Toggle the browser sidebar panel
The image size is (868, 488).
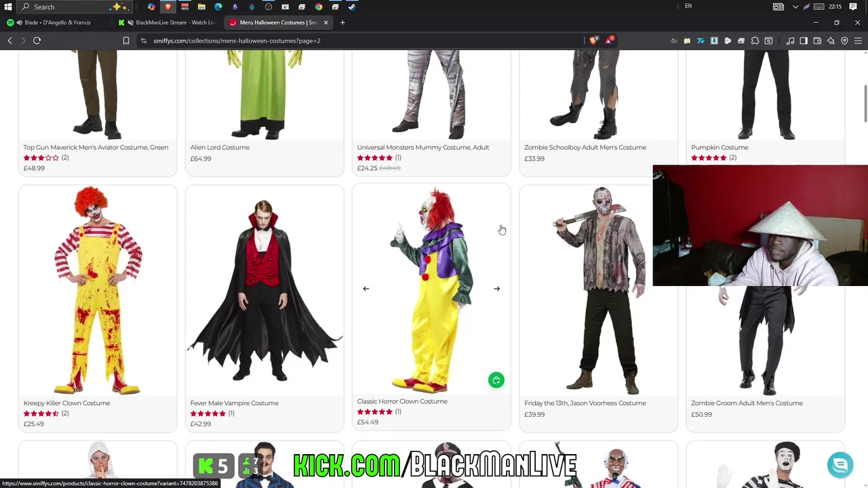(x=804, y=41)
